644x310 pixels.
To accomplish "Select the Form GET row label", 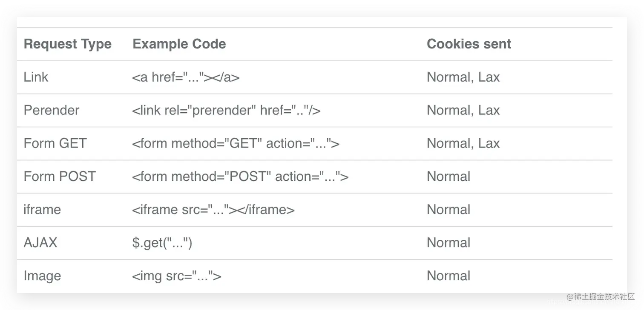I will coord(55,143).
